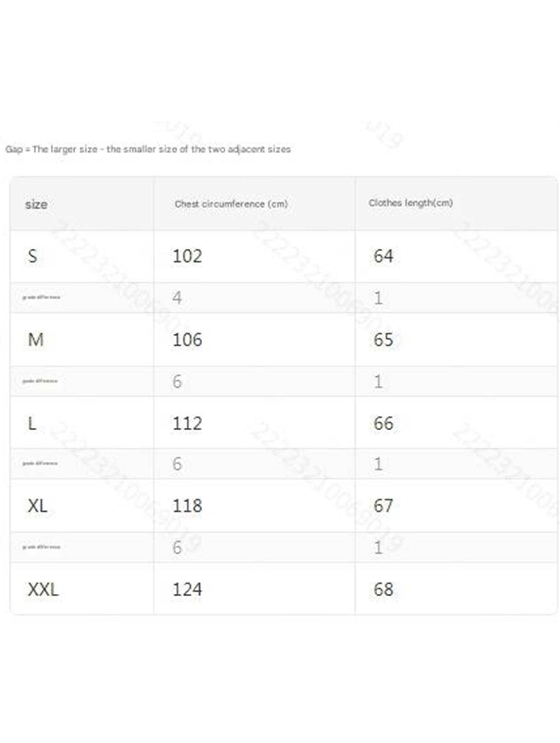Click the "size" column header
Image resolution: width=560 pixels, height=743 pixels.
36,204
